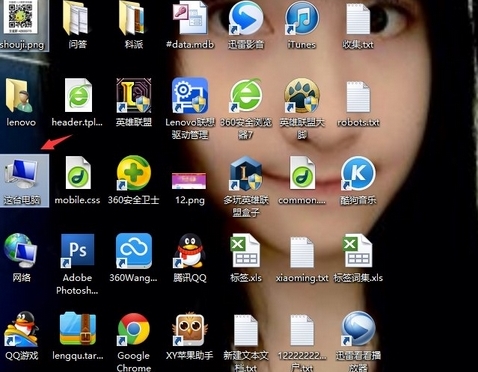Click the lenovo user folder
Screen dimensions: 478x372
pos(20,95)
